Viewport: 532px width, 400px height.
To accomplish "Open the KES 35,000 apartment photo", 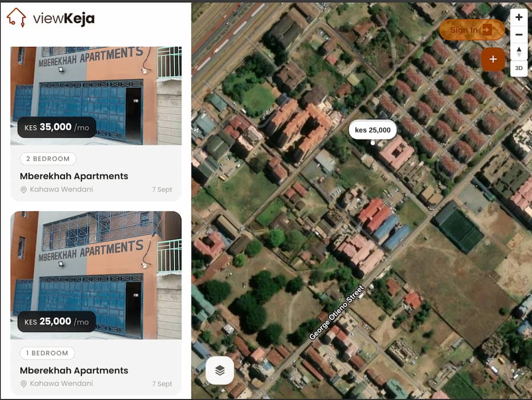I will click(x=96, y=95).
